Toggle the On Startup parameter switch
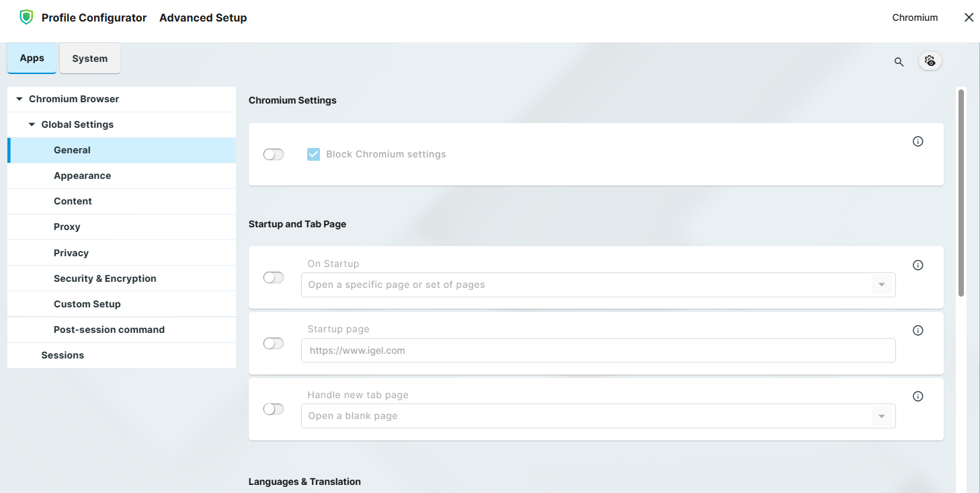This screenshot has width=980, height=493. click(274, 278)
